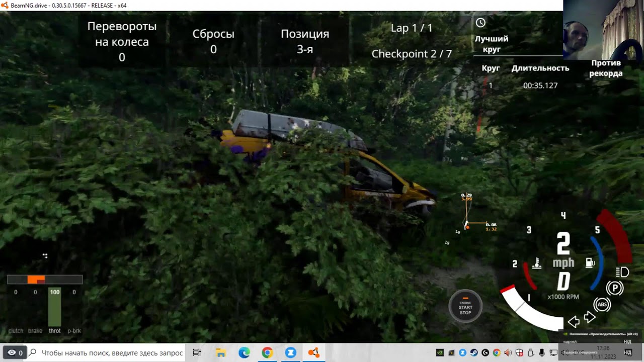Click the Lap 1 / 1 text

(x=412, y=28)
